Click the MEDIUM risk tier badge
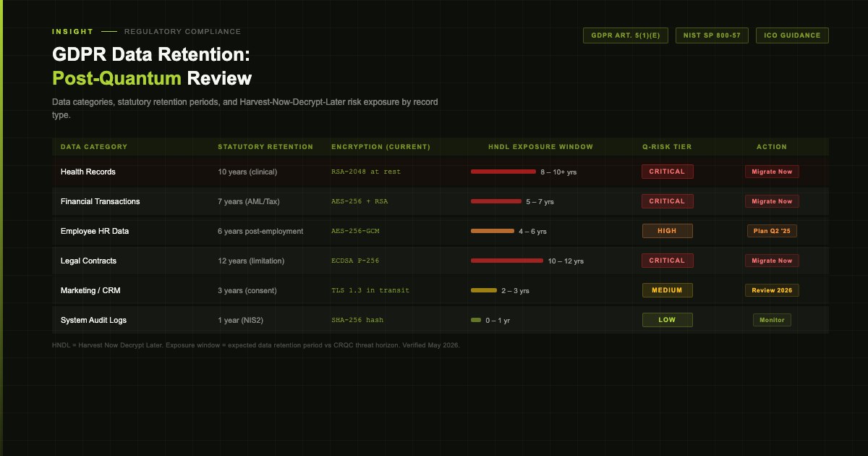Image resolution: width=868 pixels, height=456 pixels. point(667,290)
